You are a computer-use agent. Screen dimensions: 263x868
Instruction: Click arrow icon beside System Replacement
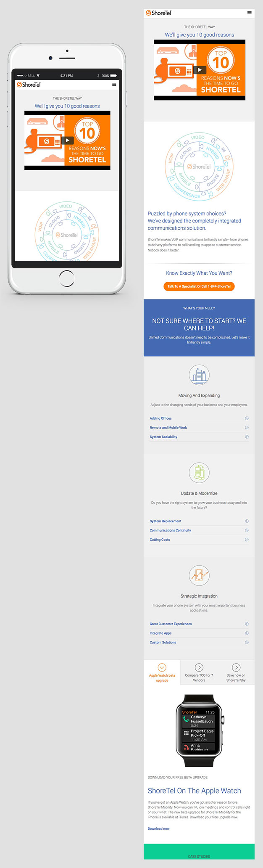click(247, 521)
